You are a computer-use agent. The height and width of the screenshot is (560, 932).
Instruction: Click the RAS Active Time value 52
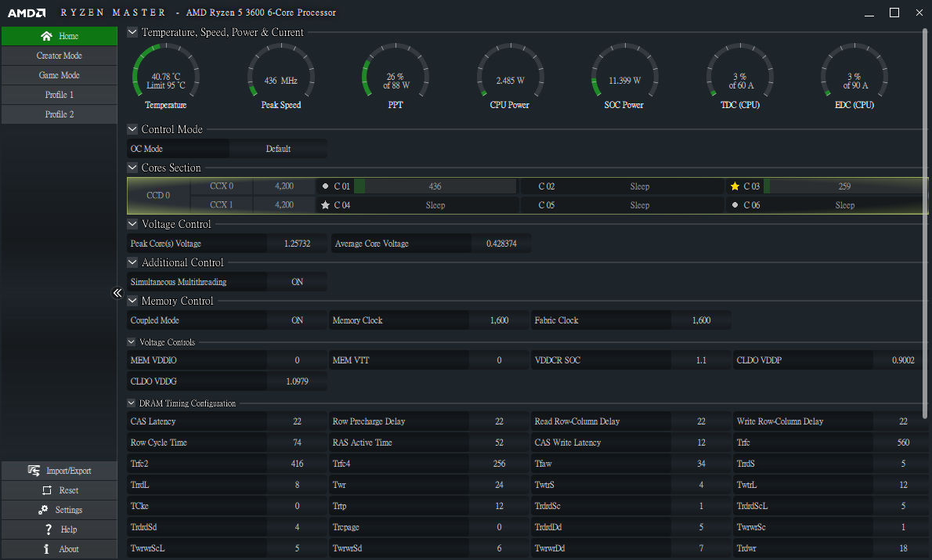click(x=500, y=443)
